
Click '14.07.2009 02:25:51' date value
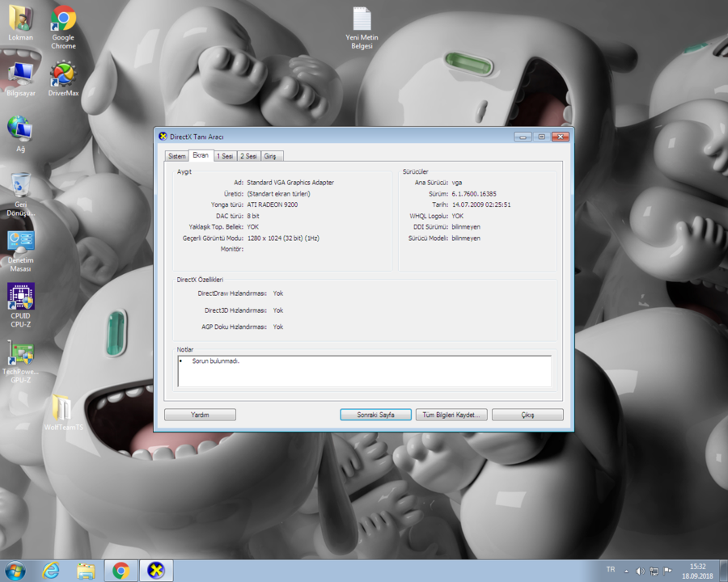click(x=481, y=205)
